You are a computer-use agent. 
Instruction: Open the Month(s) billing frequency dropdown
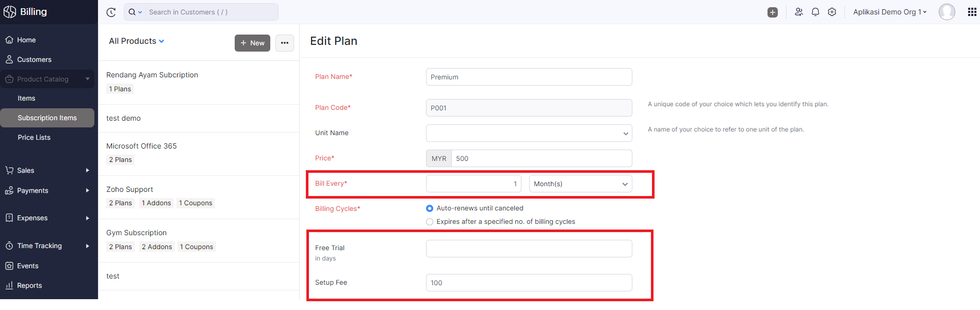[580, 184]
